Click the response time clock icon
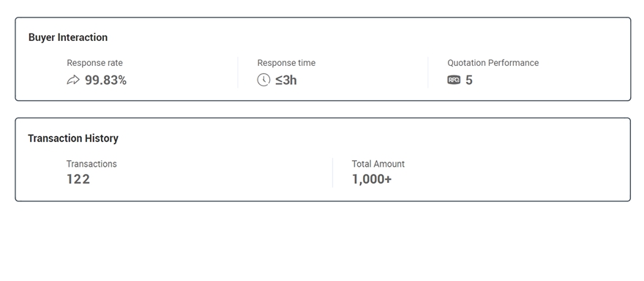 [263, 80]
